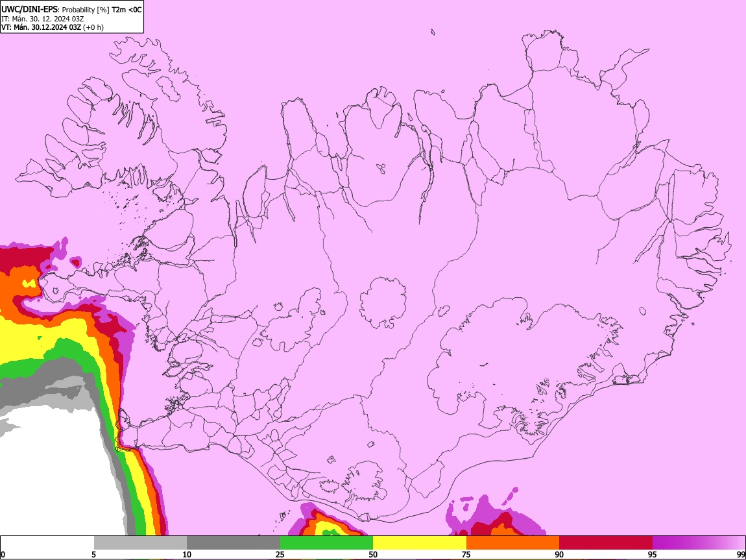Click the legend tick label '0'
Image resolution: width=746 pixels, height=560 pixels.
3,555
